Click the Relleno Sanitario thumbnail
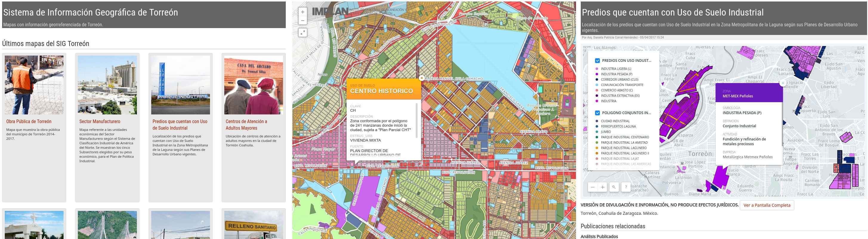The image size is (868, 239). (x=254, y=225)
